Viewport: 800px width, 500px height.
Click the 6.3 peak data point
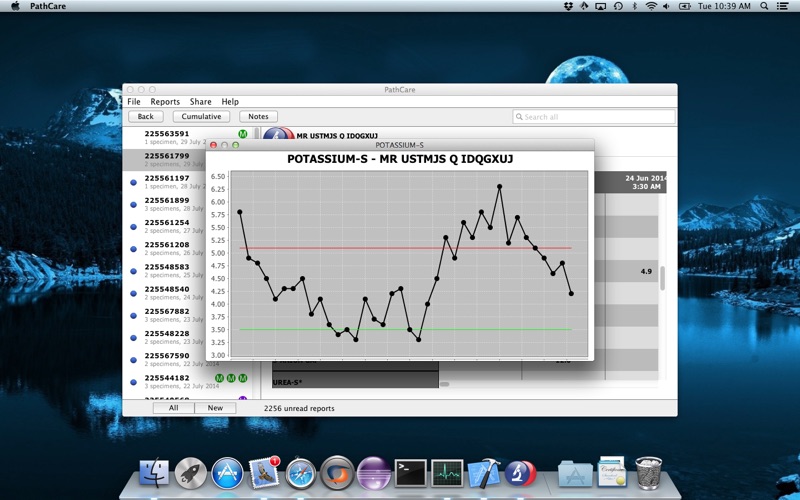coord(499,186)
